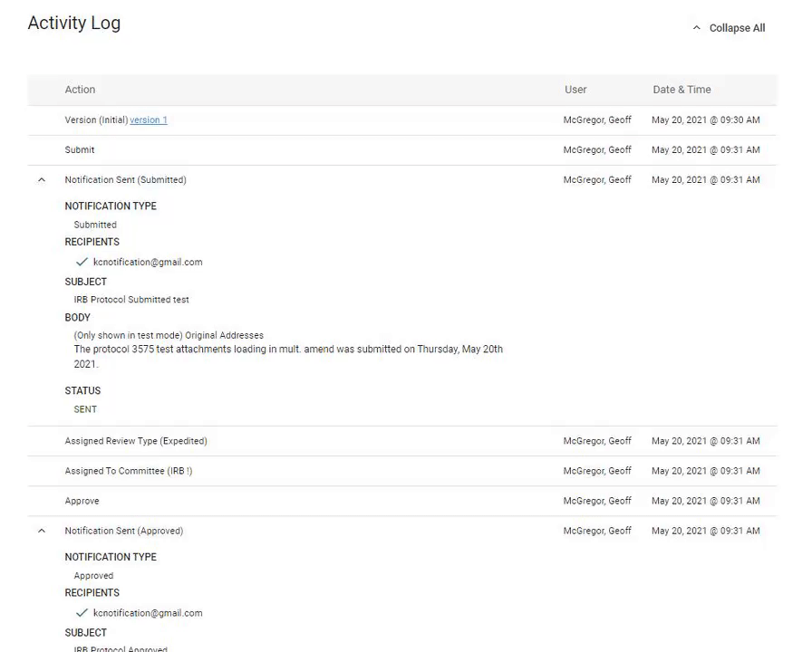The height and width of the screenshot is (652, 812).
Task: Click the Assigned Review Type (Expedited) entry
Action: point(136,440)
